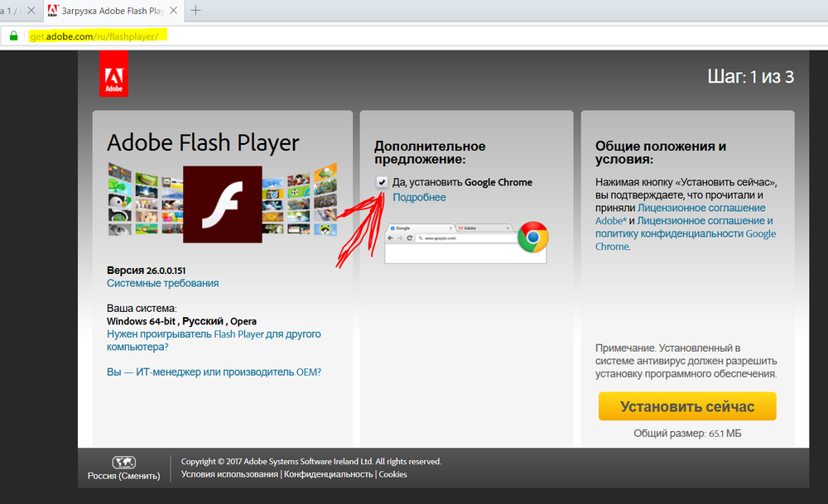Open the Подробнее link
828x504 pixels.
(x=419, y=197)
